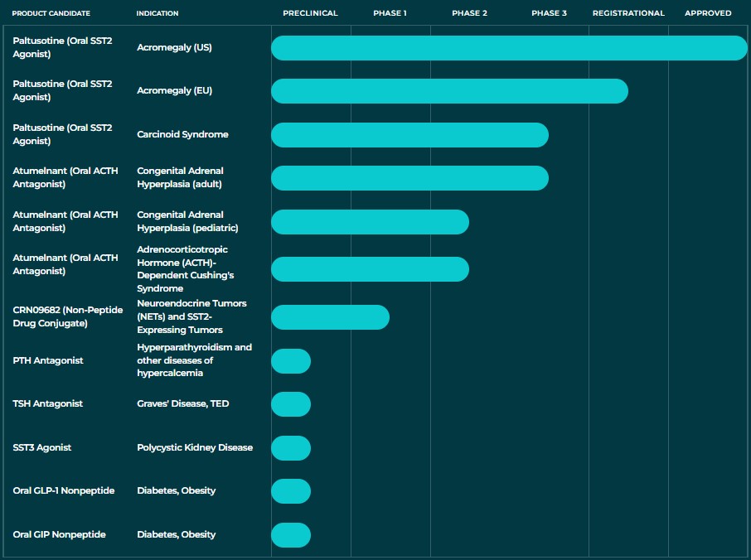Click the APPROVED column header

tap(707, 12)
